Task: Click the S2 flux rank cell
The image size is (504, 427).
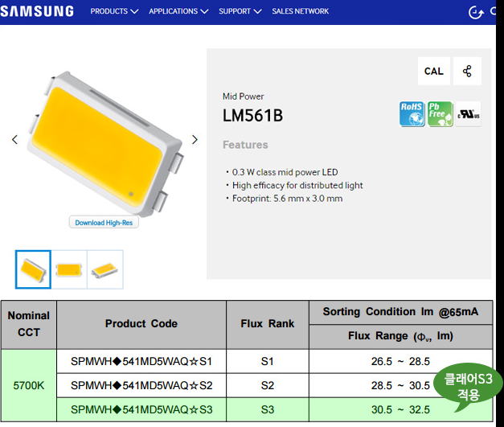Action: [267, 385]
